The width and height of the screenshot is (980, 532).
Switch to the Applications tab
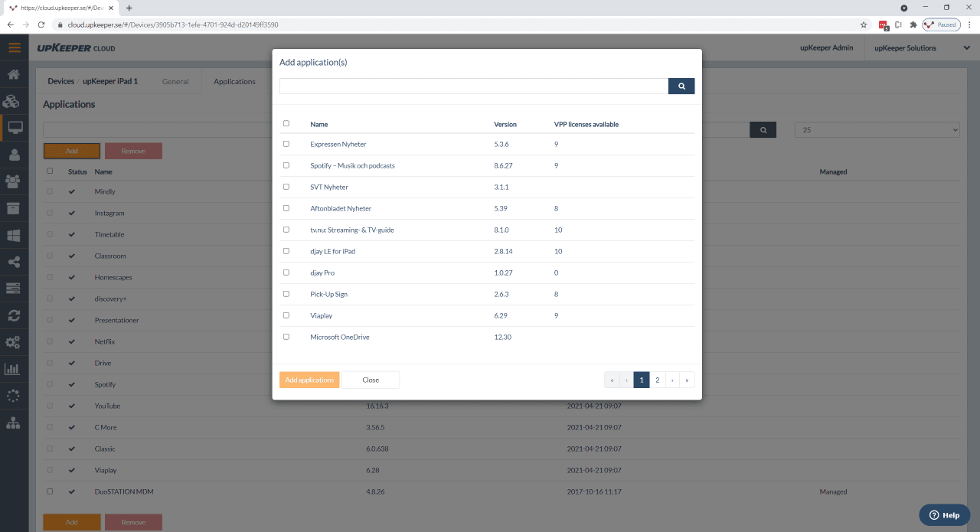tap(234, 82)
